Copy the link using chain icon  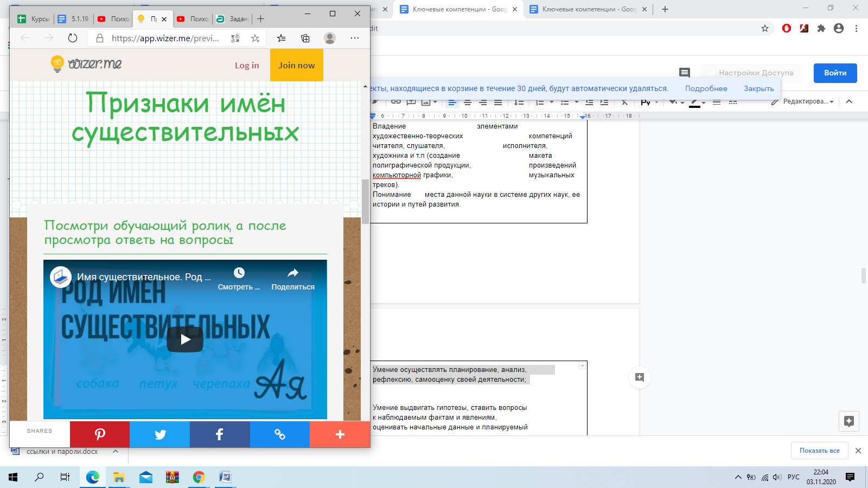pyautogui.click(x=280, y=434)
